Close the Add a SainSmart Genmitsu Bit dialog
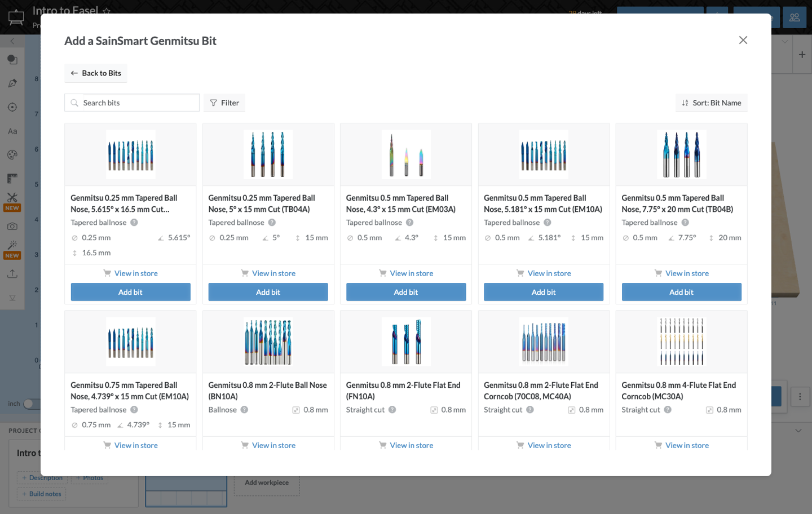 click(743, 40)
